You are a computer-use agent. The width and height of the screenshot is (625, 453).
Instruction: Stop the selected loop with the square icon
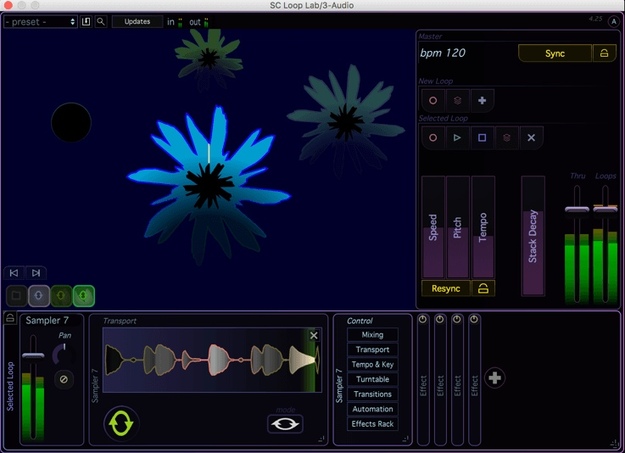481,138
